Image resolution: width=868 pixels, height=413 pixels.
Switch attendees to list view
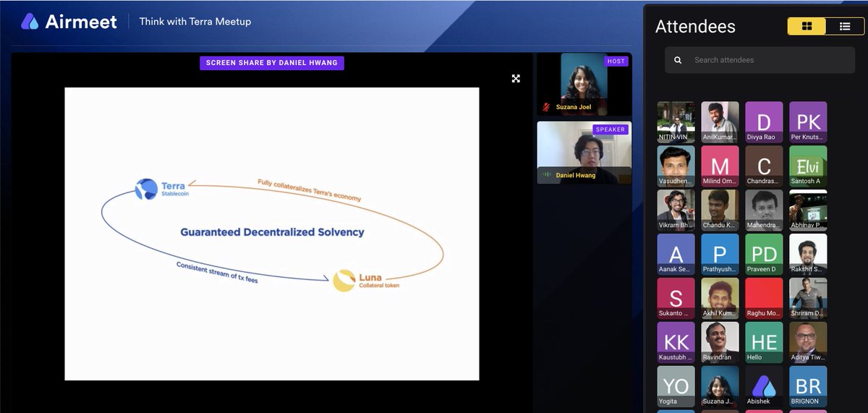coord(845,26)
